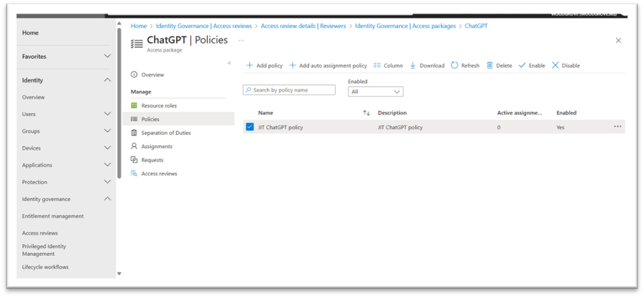644x297 pixels.
Task: Open the Identity Governance | Access reviews breadcrumb
Action: pos(204,26)
